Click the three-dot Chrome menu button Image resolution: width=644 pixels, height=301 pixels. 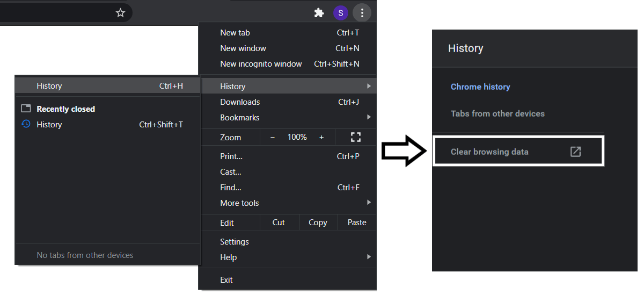(x=362, y=13)
